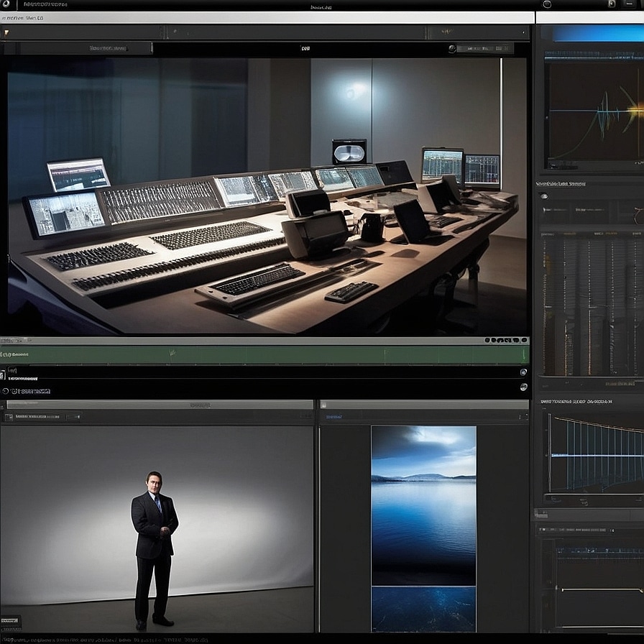Image resolution: width=644 pixels, height=644 pixels.
Task: Click the round app icon in top-left corner
Action: click(x=7, y=4)
